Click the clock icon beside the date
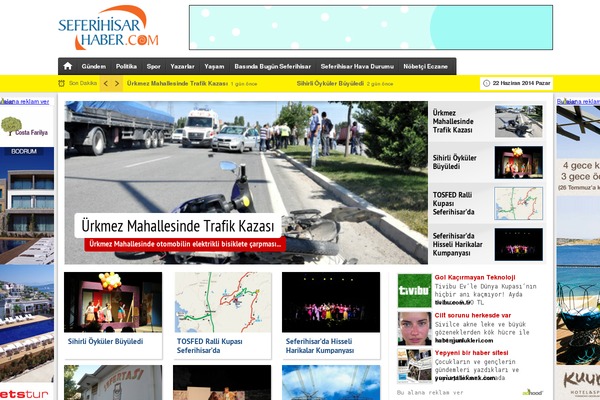600x400 pixels. click(x=486, y=83)
